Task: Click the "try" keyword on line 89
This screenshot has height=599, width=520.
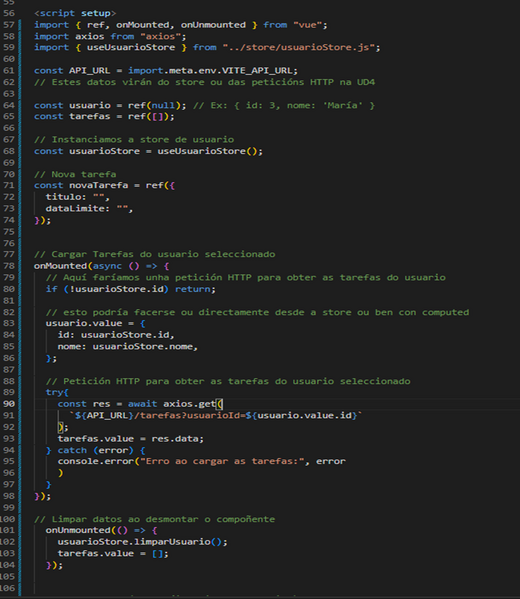Action: pyautogui.click(x=54, y=392)
